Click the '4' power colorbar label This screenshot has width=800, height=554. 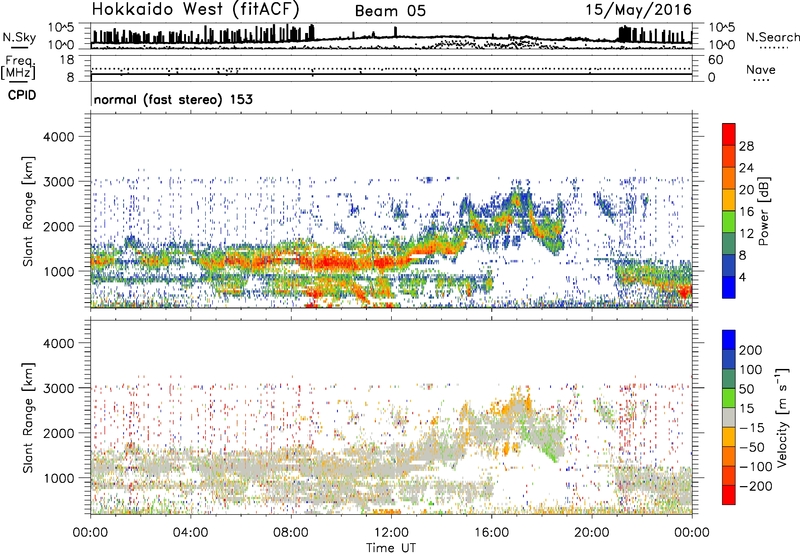(743, 278)
